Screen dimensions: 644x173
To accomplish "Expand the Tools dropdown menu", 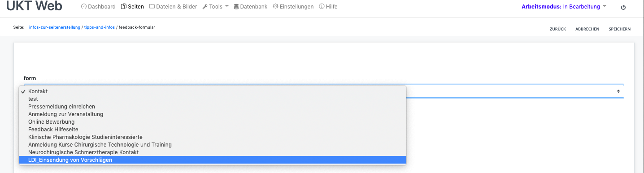I will click(215, 7).
